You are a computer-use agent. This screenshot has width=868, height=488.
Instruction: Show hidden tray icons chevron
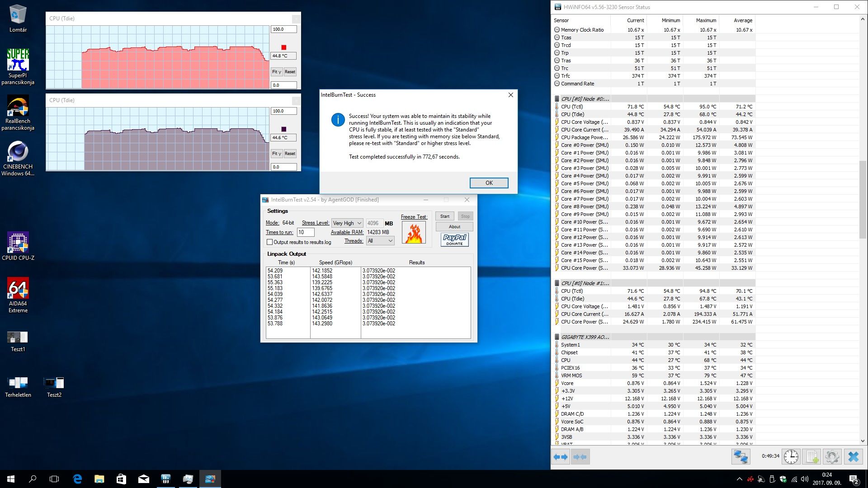click(x=739, y=479)
